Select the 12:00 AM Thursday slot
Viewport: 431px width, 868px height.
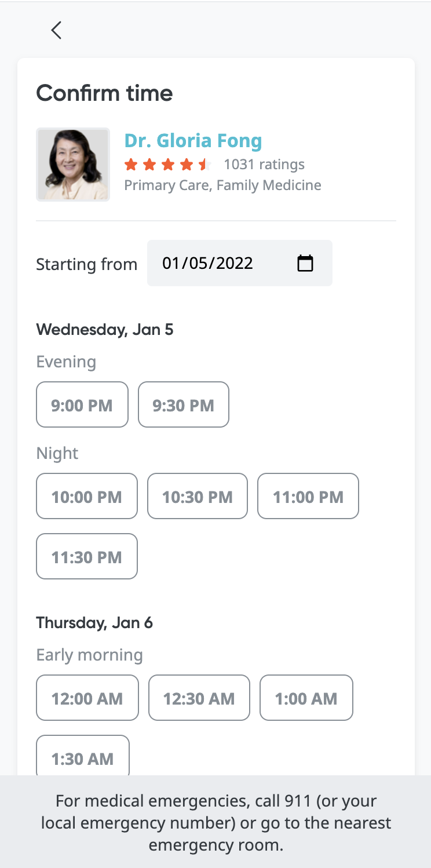point(87,698)
